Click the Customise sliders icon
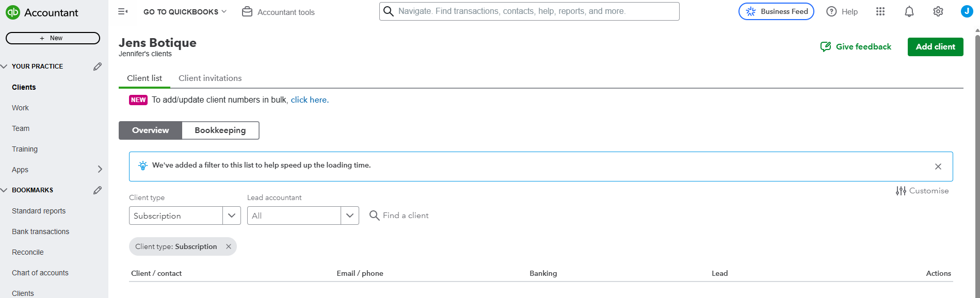 tap(901, 191)
